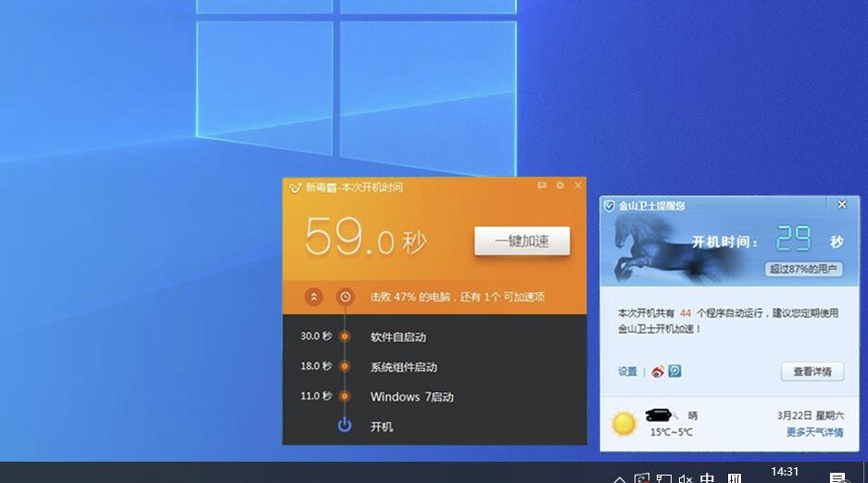
Task: Show hidden tray icons via taskbar chevron
Action: click(x=620, y=479)
